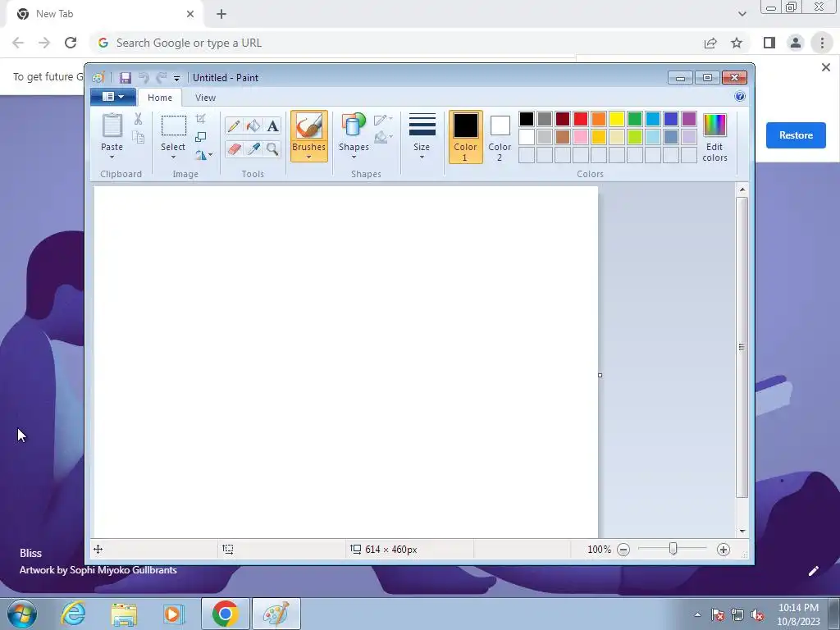Select the Pencil tool in Paint
840x630 pixels.
click(234, 126)
